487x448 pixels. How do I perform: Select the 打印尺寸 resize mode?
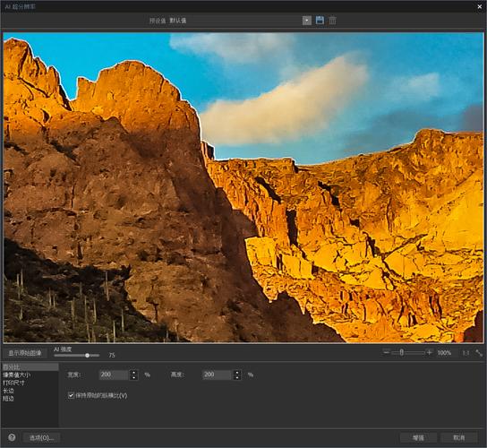coord(13,383)
